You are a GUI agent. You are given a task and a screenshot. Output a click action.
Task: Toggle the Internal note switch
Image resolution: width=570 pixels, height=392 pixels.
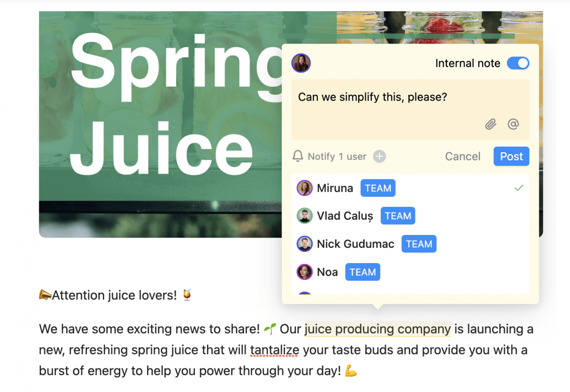tap(518, 63)
